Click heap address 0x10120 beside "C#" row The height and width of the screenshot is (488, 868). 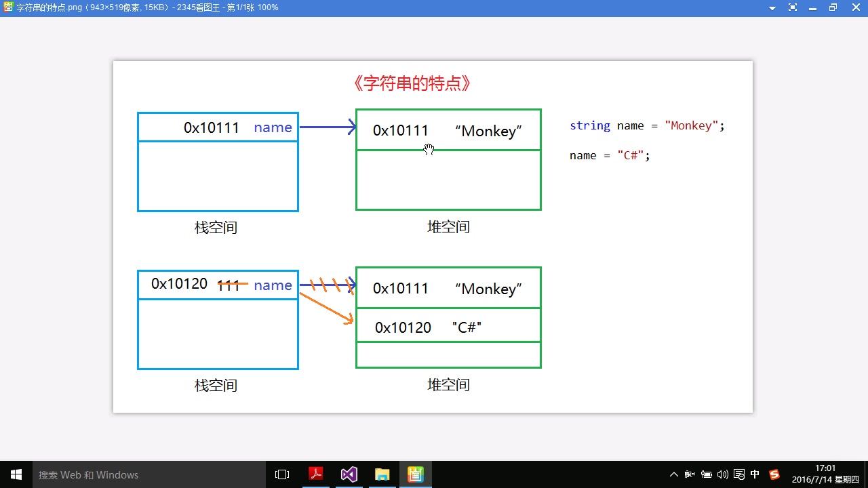(403, 328)
